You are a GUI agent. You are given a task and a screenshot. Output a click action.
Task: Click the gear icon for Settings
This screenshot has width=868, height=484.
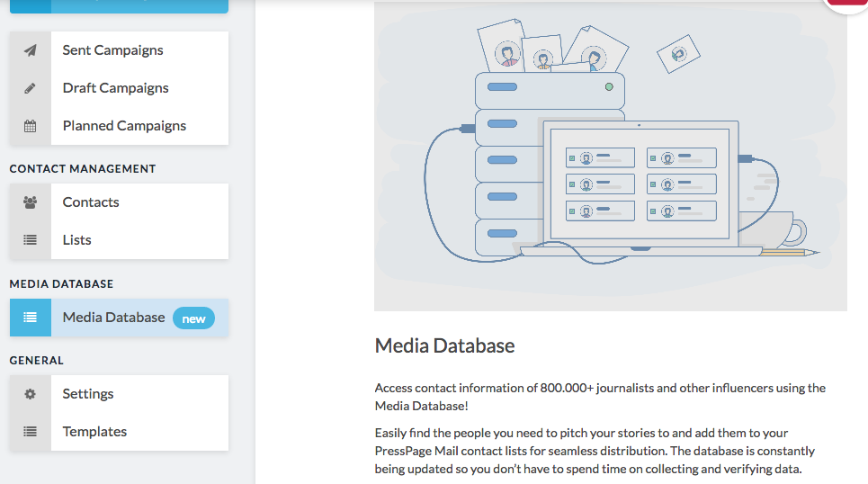(31, 394)
